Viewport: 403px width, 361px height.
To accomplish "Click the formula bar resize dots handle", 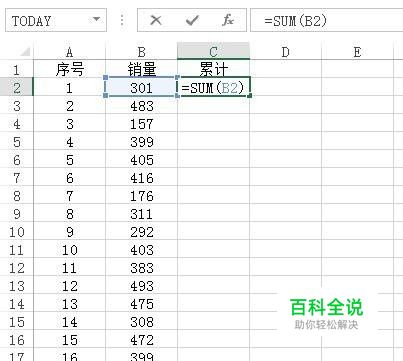I will [122, 20].
